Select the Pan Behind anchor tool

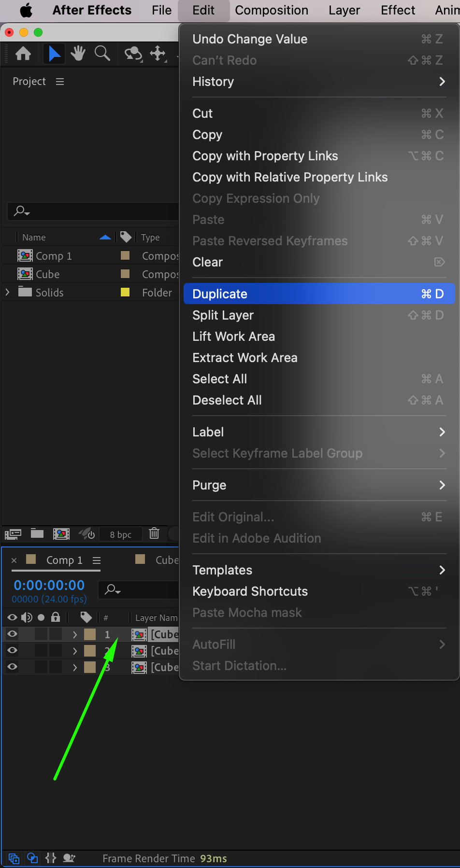click(158, 54)
